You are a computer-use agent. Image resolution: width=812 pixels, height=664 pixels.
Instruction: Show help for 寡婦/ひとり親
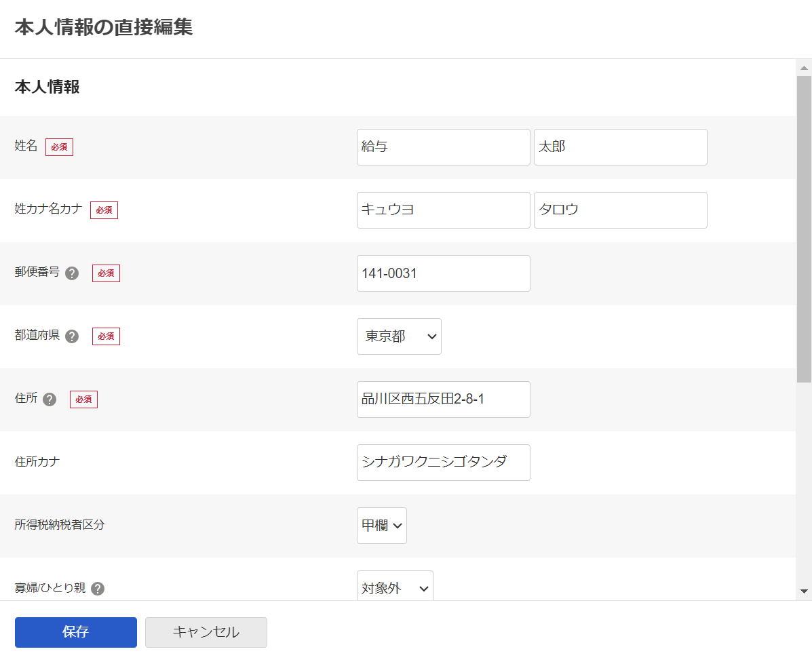click(98, 589)
